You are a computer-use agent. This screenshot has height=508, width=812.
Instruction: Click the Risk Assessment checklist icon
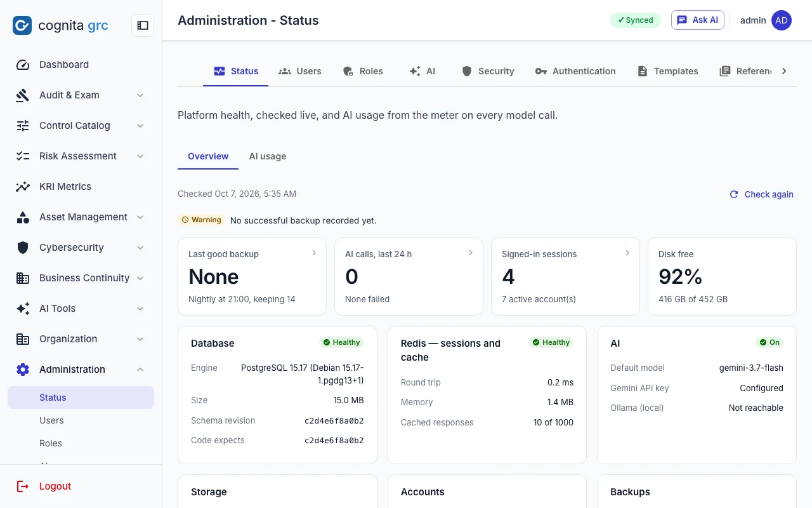[x=23, y=156]
